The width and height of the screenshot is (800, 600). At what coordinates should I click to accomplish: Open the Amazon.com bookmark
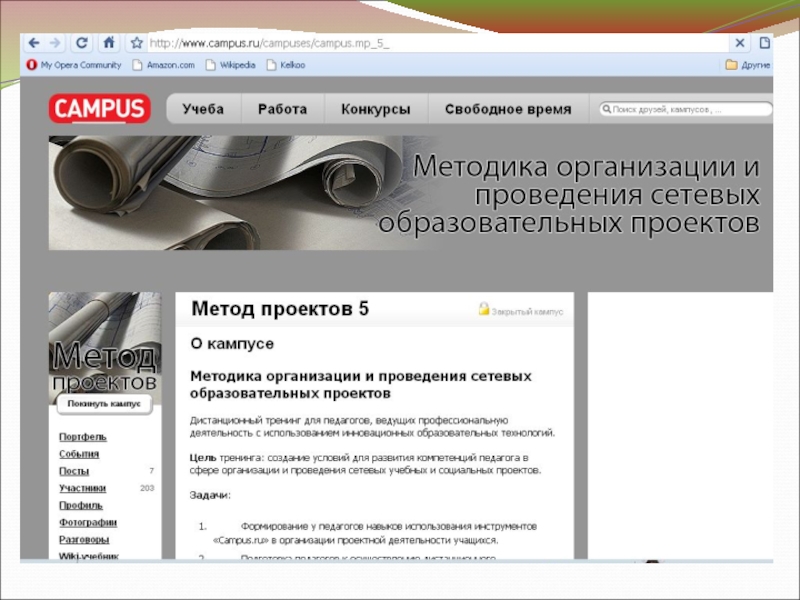(163, 65)
